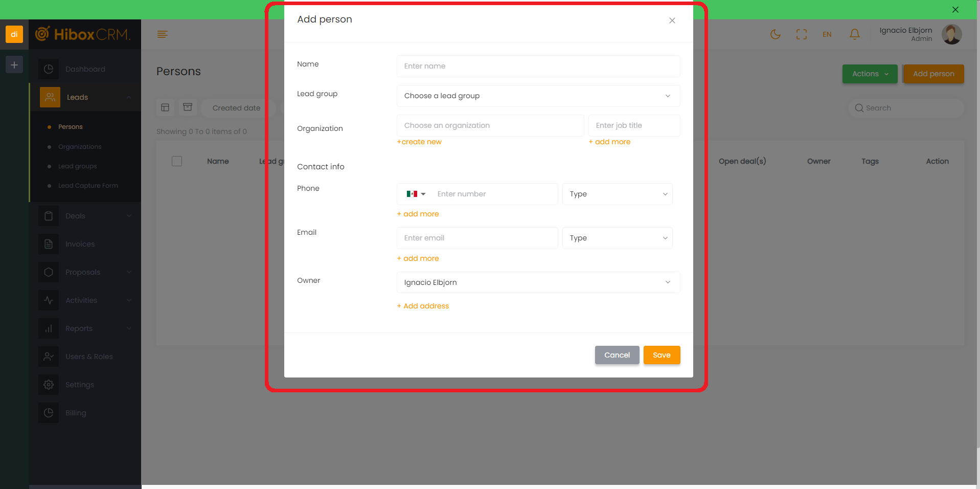The width and height of the screenshot is (980, 489).
Task: Open the Choose a lead group dropdown
Action: point(538,96)
